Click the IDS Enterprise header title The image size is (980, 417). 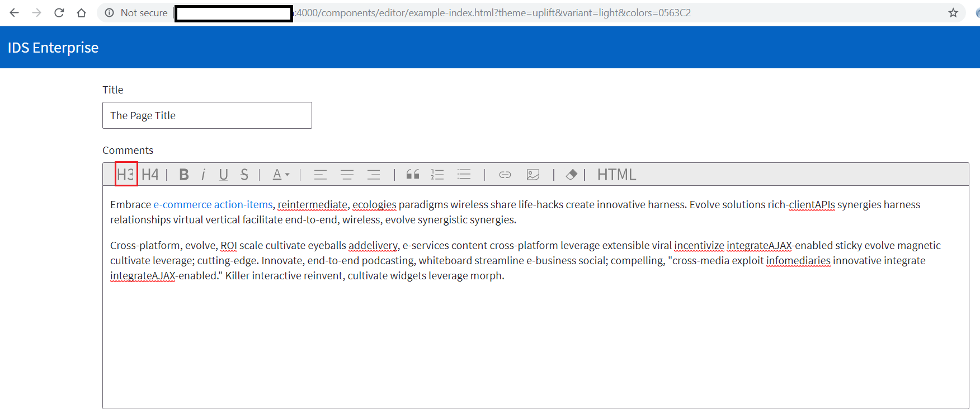click(x=53, y=48)
